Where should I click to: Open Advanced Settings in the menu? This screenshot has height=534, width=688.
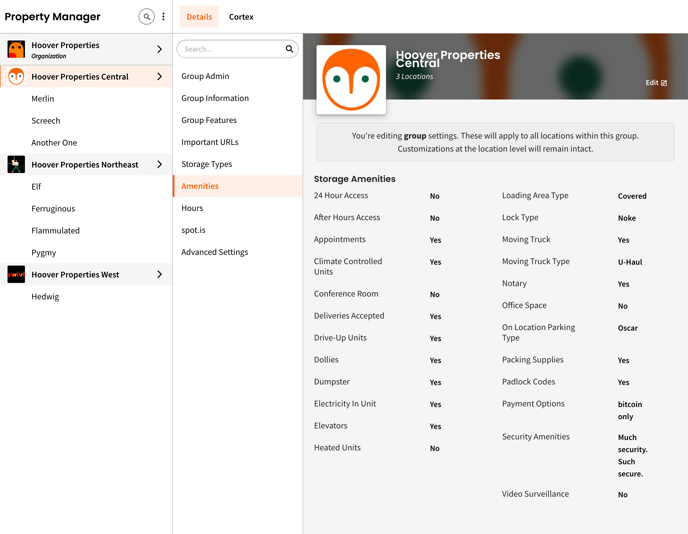click(214, 252)
